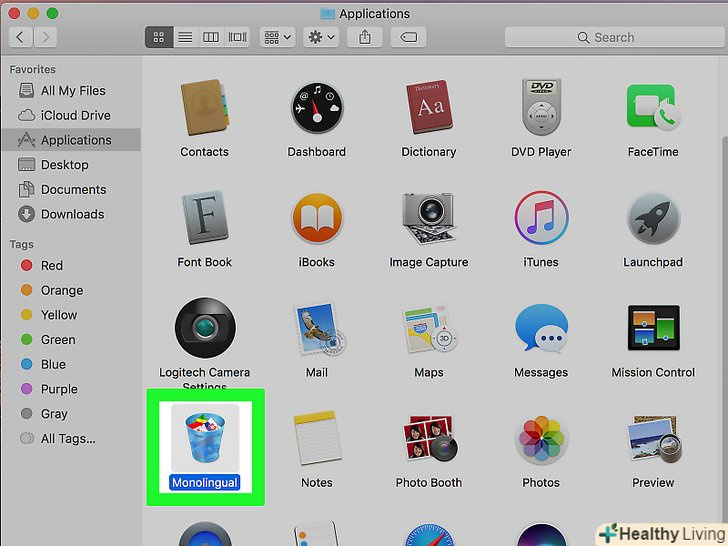The height and width of the screenshot is (546, 728).
Task: Select the Red tag
Action: point(71,266)
